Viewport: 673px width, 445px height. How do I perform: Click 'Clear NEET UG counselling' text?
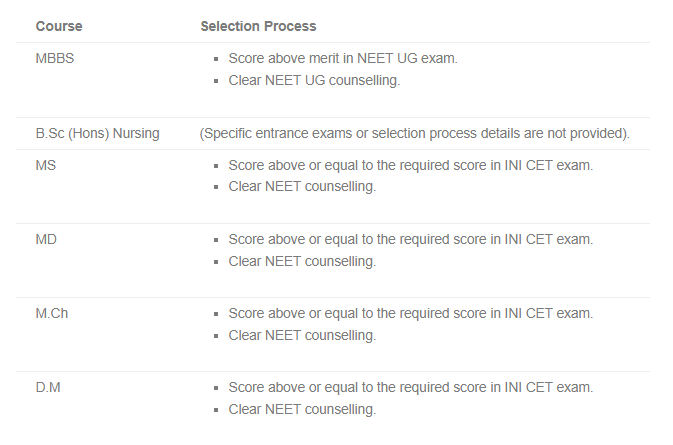coord(314,81)
